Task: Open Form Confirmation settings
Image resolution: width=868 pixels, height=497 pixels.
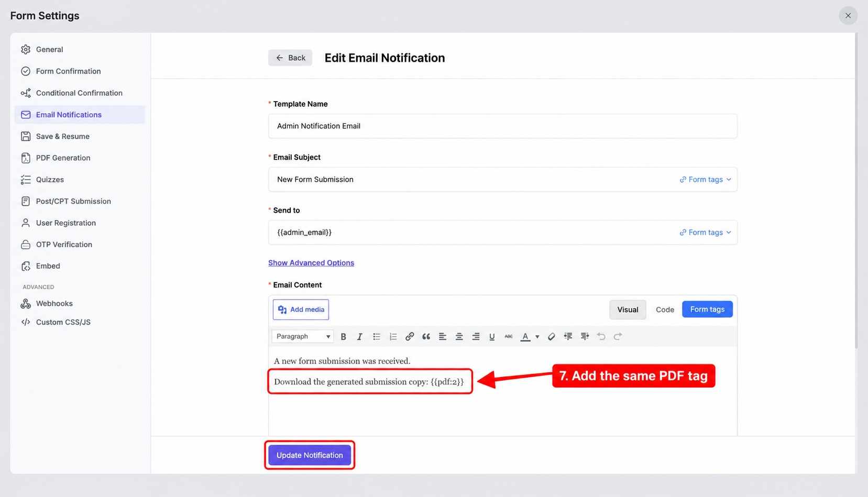Action: tap(80, 71)
